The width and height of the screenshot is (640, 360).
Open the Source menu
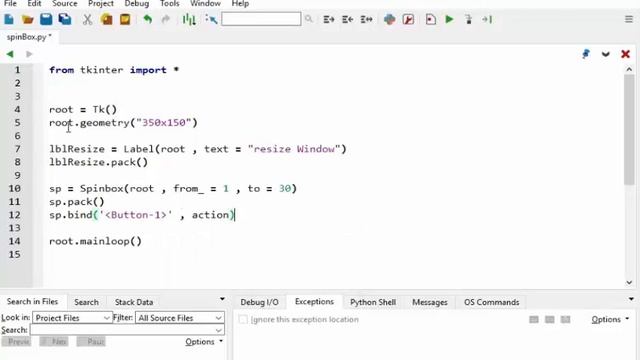pyautogui.click(x=64, y=4)
